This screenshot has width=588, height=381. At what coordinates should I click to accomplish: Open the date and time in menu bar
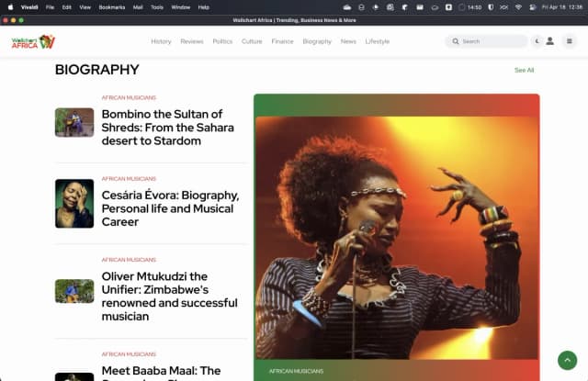pos(560,6)
